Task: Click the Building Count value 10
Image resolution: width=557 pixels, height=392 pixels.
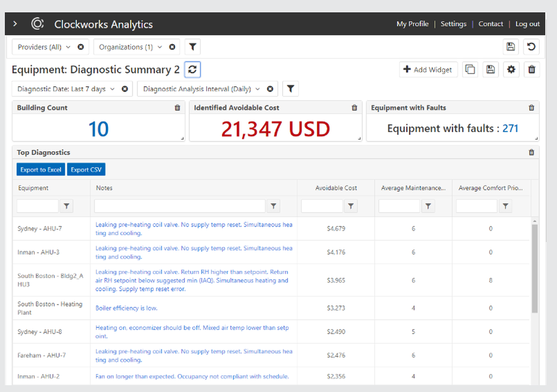Action: click(x=99, y=129)
